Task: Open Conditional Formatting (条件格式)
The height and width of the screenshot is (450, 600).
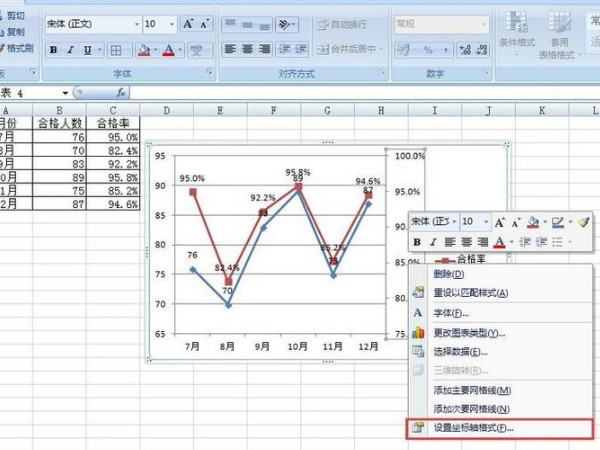Action: pos(517,32)
